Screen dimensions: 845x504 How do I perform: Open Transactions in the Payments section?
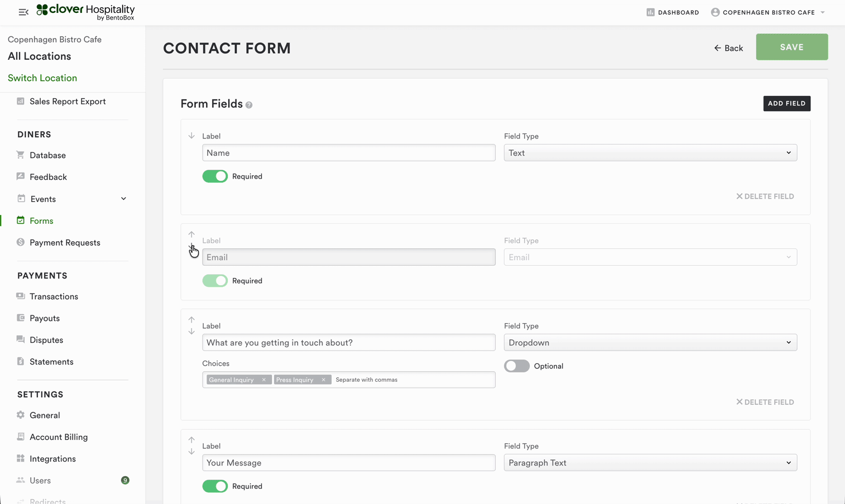click(54, 296)
